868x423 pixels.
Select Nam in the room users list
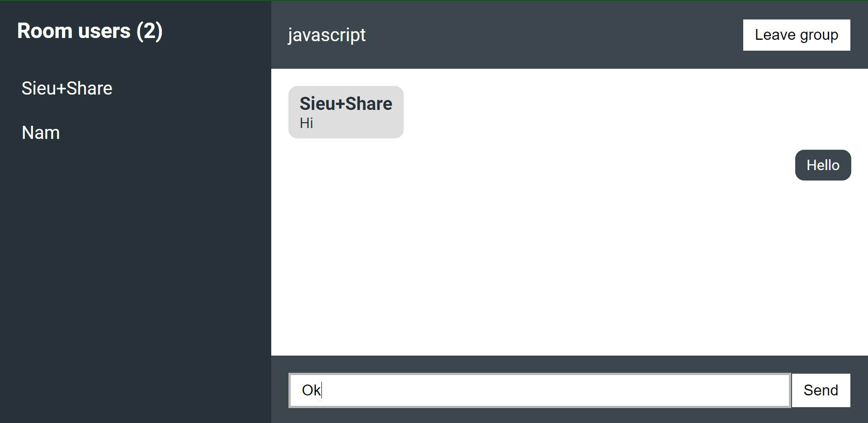(x=41, y=133)
